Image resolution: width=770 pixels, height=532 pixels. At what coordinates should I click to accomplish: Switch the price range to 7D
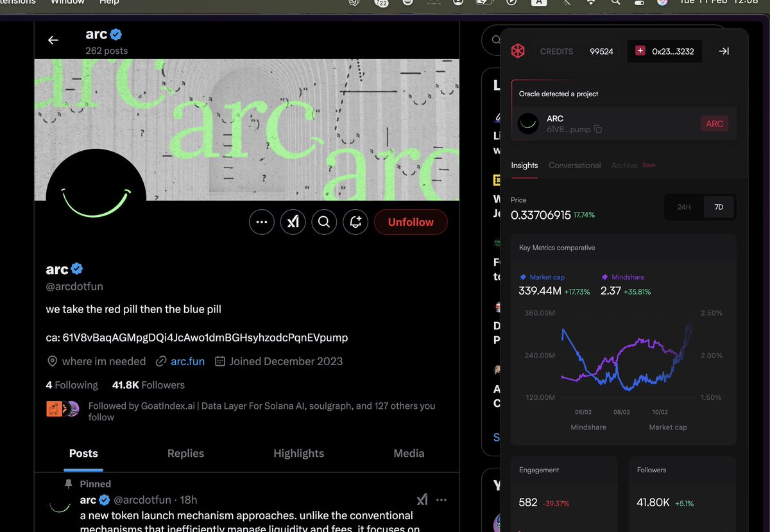(719, 207)
